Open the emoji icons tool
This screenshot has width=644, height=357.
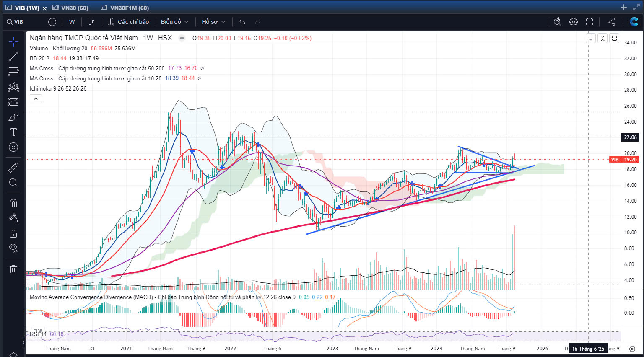click(13, 147)
